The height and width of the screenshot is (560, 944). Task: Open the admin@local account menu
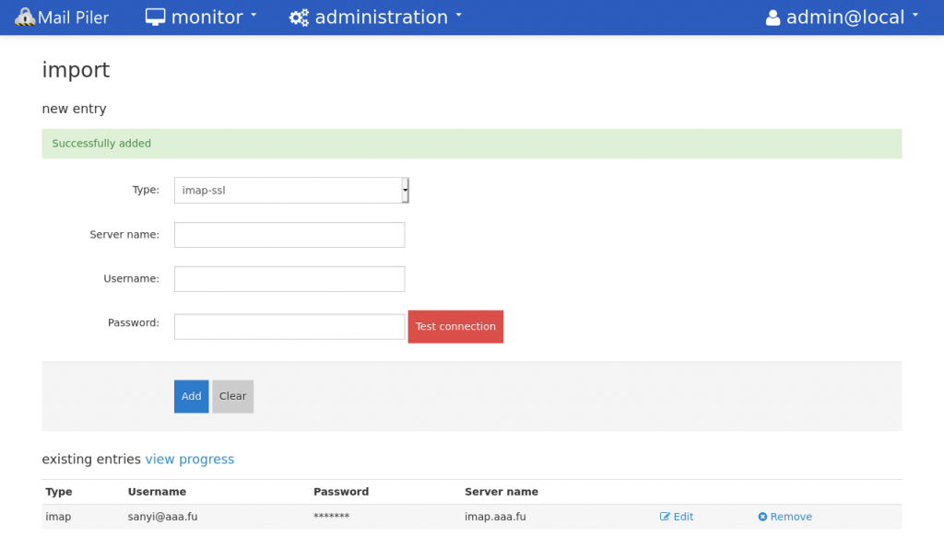(843, 17)
